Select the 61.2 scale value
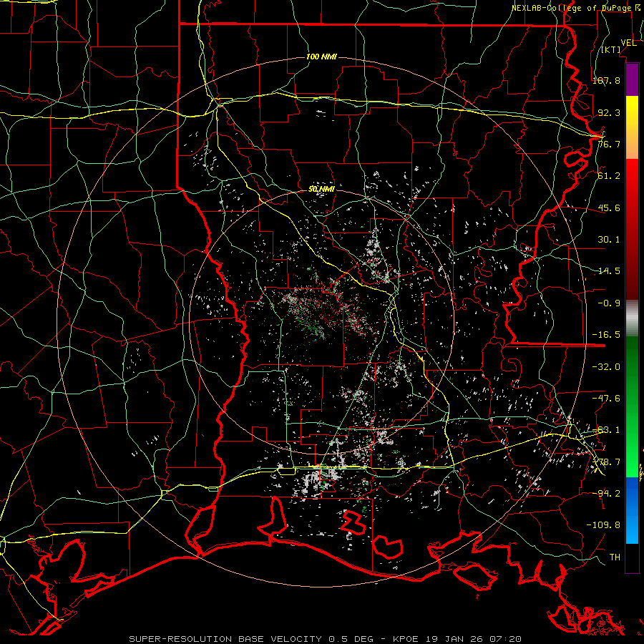This screenshot has width=644, height=644. [x=609, y=176]
